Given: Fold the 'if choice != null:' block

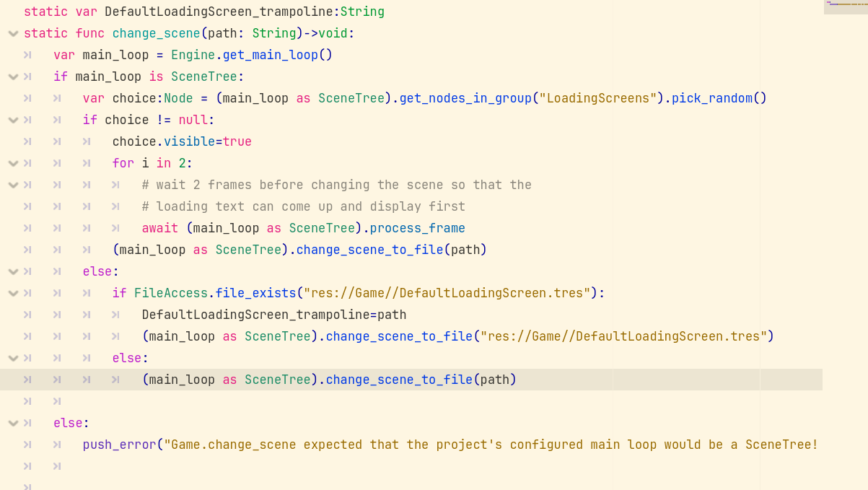Looking at the screenshot, I should [x=13, y=120].
